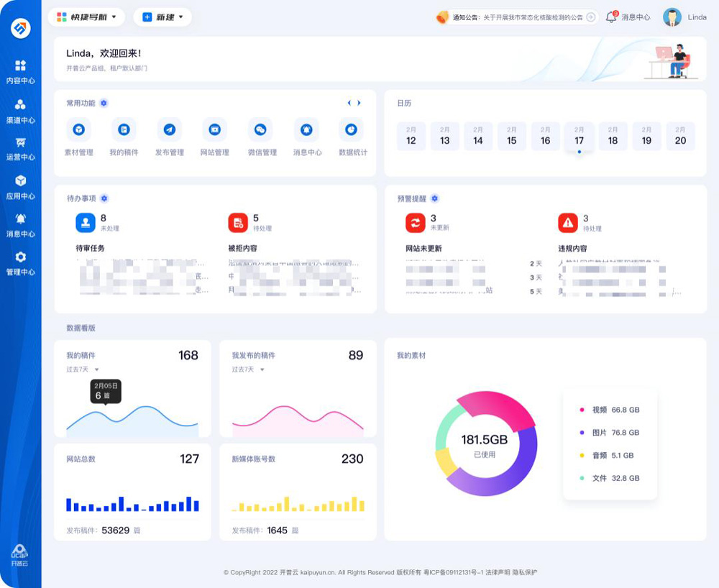Select 渠道中心 in the sidebar
The image size is (719, 588).
point(20,111)
